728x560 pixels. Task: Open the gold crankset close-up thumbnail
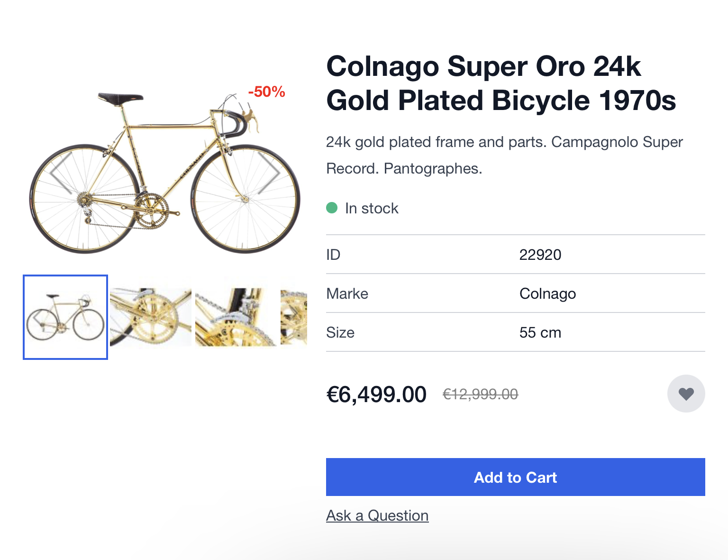point(151,317)
